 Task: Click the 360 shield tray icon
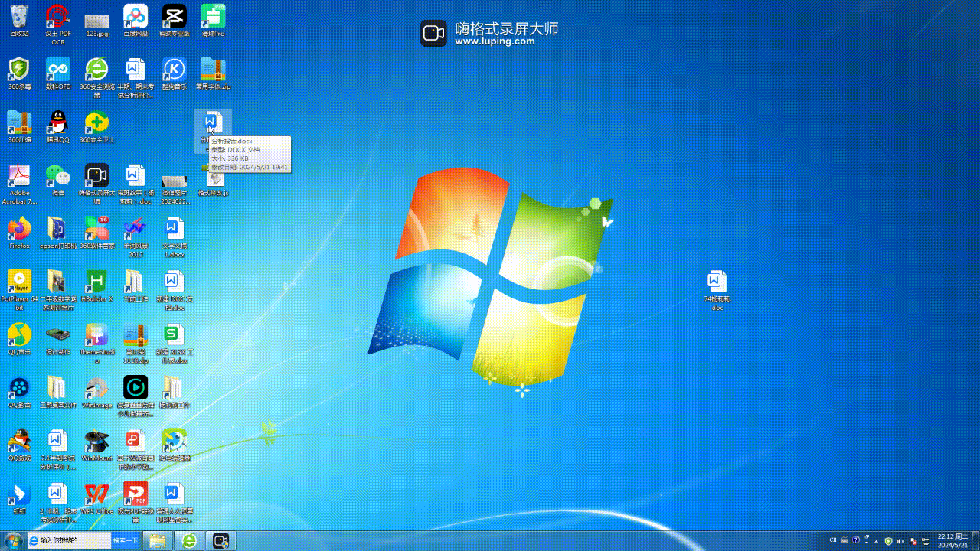pyautogui.click(x=888, y=541)
